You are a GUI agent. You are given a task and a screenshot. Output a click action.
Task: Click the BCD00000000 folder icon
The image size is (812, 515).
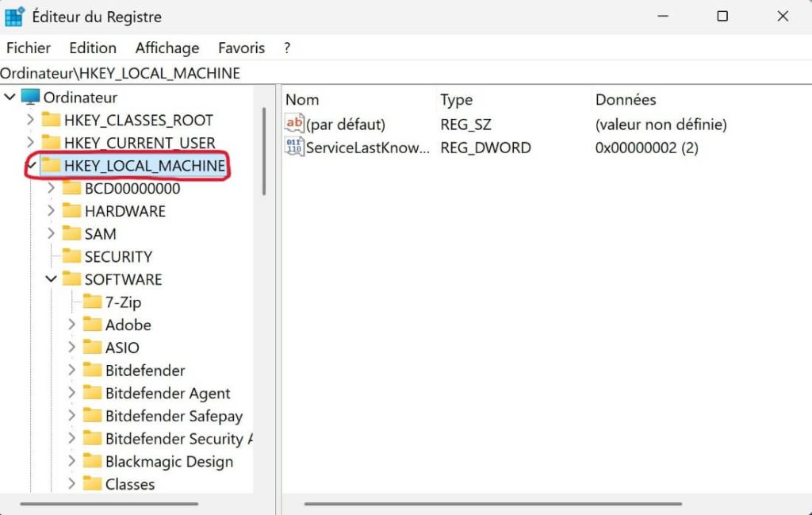(x=72, y=189)
